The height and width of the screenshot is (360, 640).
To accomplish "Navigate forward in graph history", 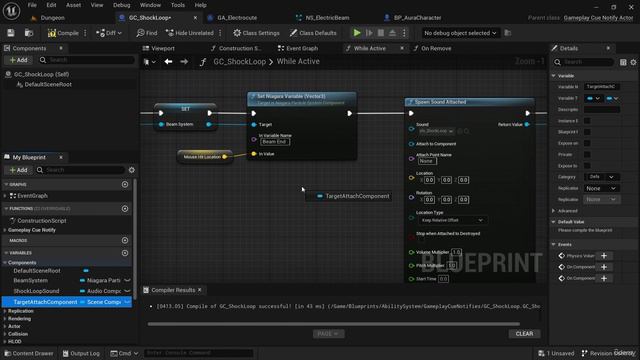I will tap(184, 62).
